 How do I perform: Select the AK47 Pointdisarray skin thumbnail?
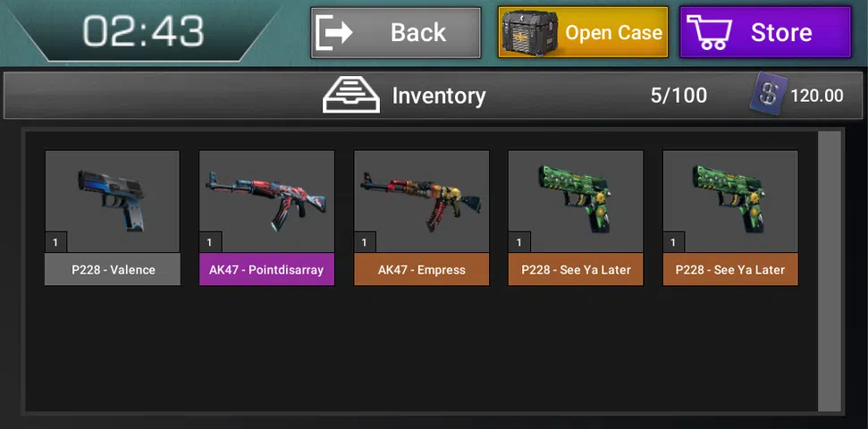pos(266,201)
